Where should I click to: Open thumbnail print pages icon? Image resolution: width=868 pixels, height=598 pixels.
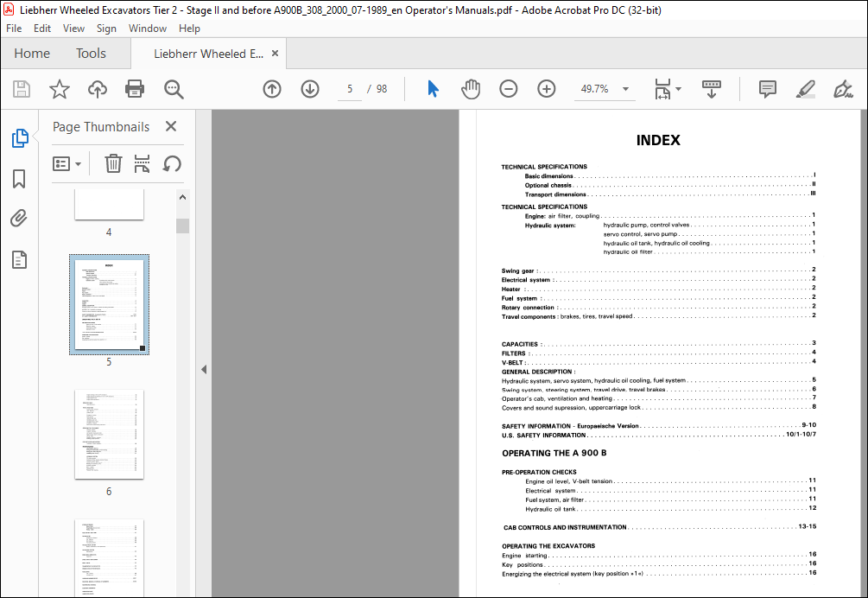point(143,164)
